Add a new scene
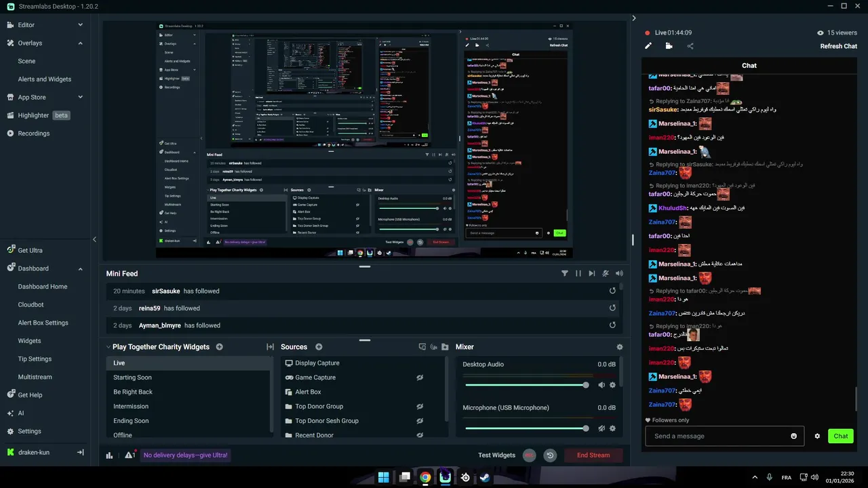Screen dimensions: 868x488 [219, 347]
